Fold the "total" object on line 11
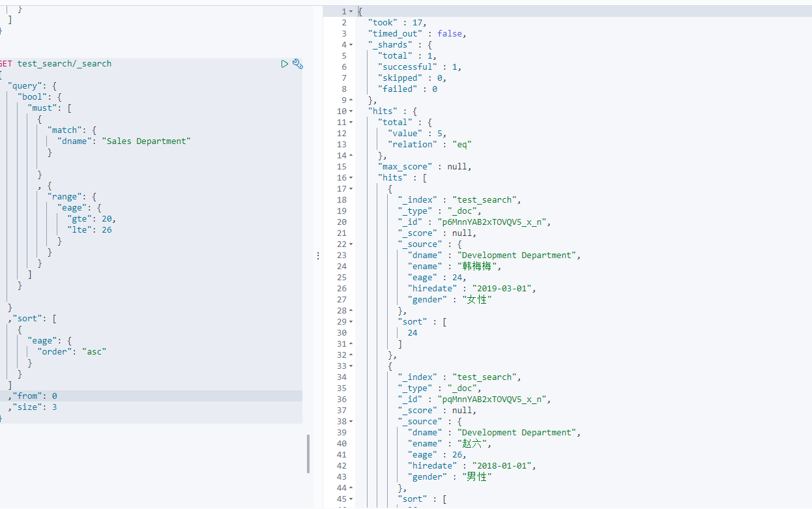 pyautogui.click(x=351, y=123)
